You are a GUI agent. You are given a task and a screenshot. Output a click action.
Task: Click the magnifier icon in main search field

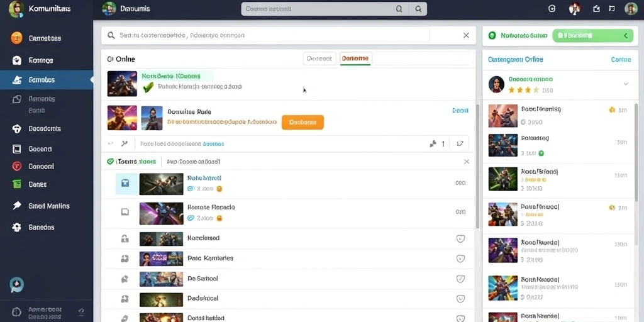click(111, 36)
